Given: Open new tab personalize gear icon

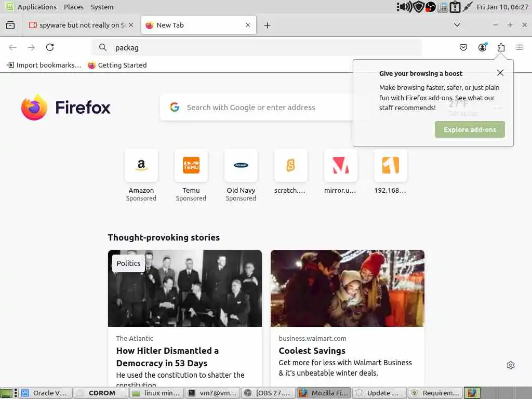Looking at the screenshot, I should click(x=511, y=365).
